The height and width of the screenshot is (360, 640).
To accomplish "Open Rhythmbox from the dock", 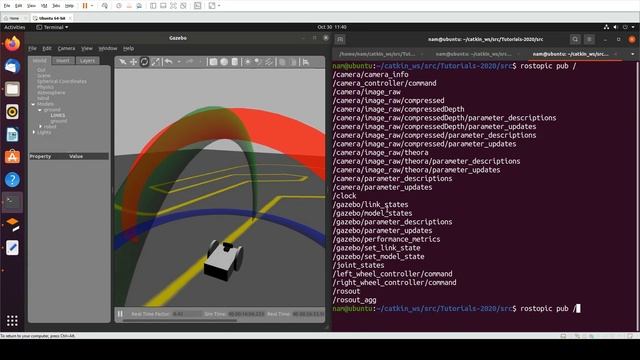I will pos(12,112).
